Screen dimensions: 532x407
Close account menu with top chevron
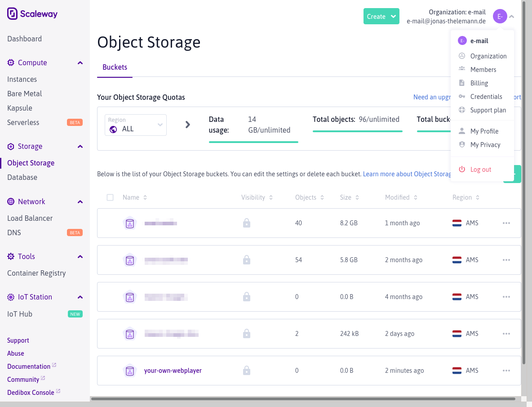click(512, 16)
